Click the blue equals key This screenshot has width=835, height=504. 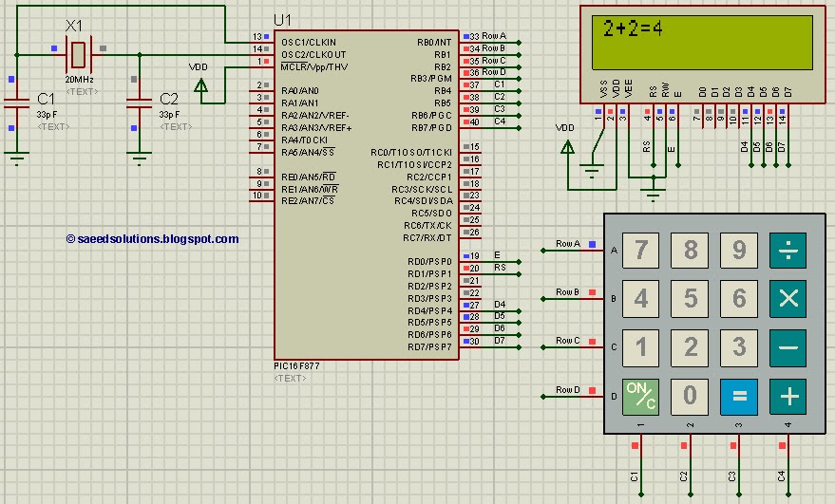tap(739, 397)
